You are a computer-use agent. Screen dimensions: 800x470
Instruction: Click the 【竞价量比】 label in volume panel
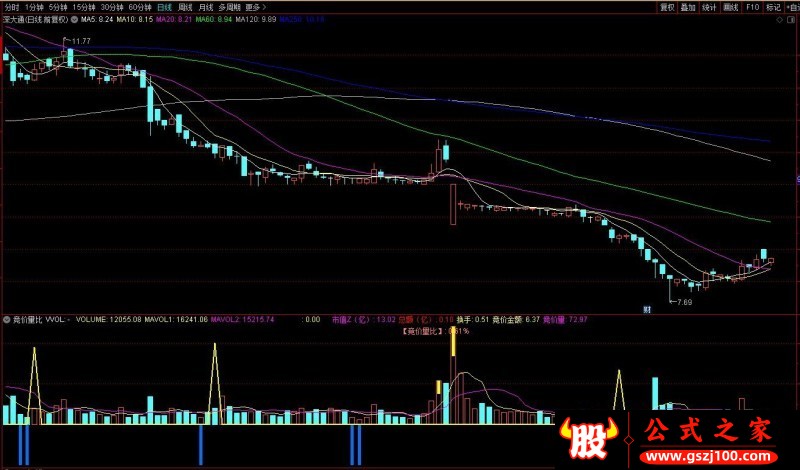click(x=423, y=331)
